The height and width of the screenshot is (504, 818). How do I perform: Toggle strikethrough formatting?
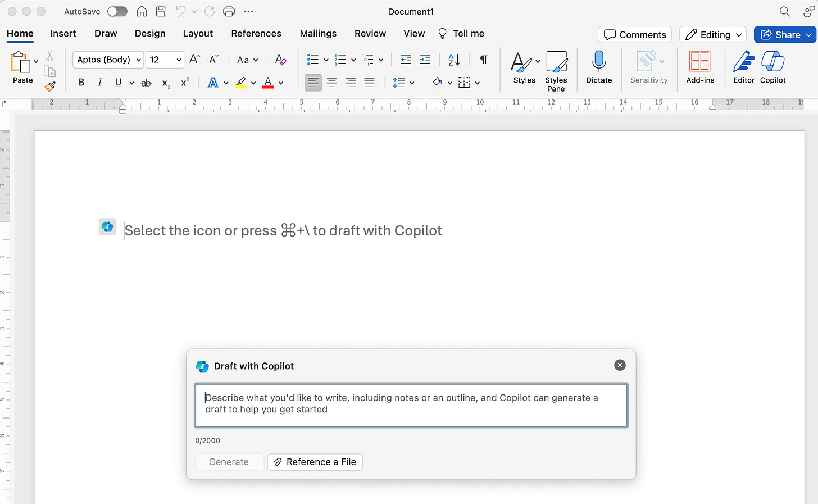click(x=146, y=83)
